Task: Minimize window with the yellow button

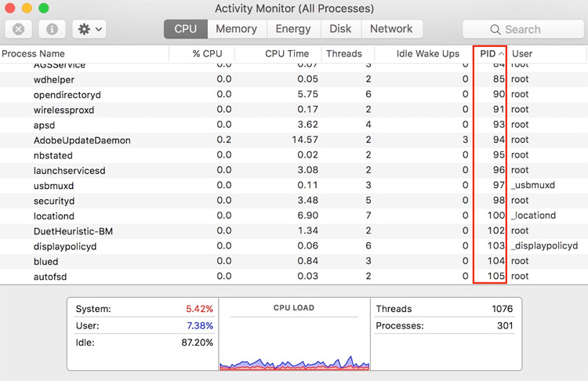Action: [27, 9]
